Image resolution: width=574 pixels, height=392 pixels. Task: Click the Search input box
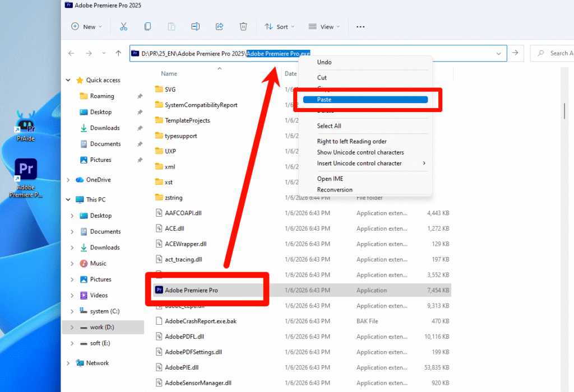click(555, 53)
